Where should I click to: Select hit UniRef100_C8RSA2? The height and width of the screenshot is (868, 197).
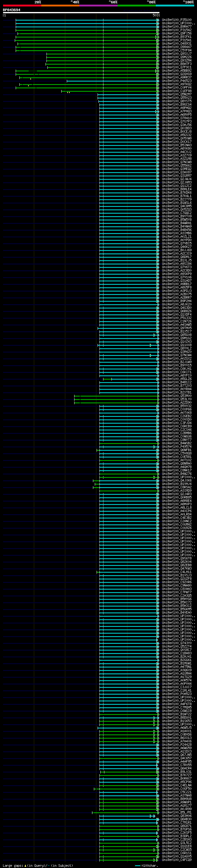[x=177, y=487]
